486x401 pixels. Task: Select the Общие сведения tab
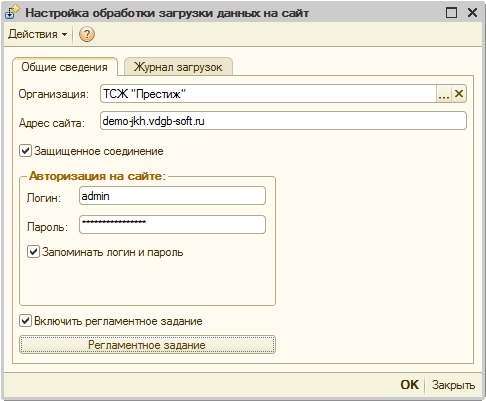click(x=65, y=67)
